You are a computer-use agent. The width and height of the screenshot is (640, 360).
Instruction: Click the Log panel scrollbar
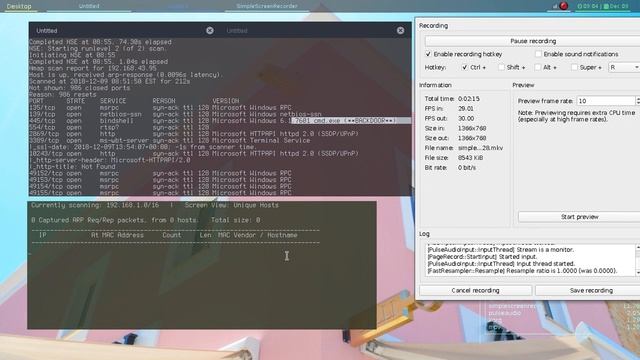[x=638, y=260]
